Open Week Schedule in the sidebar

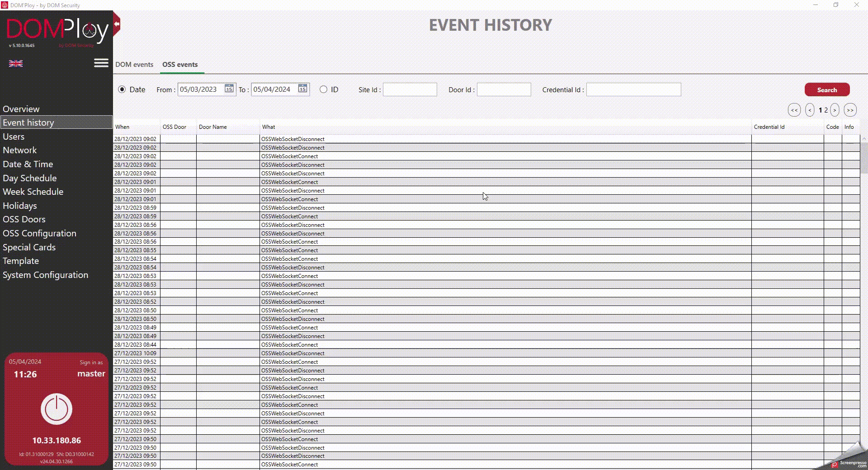(33, 192)
